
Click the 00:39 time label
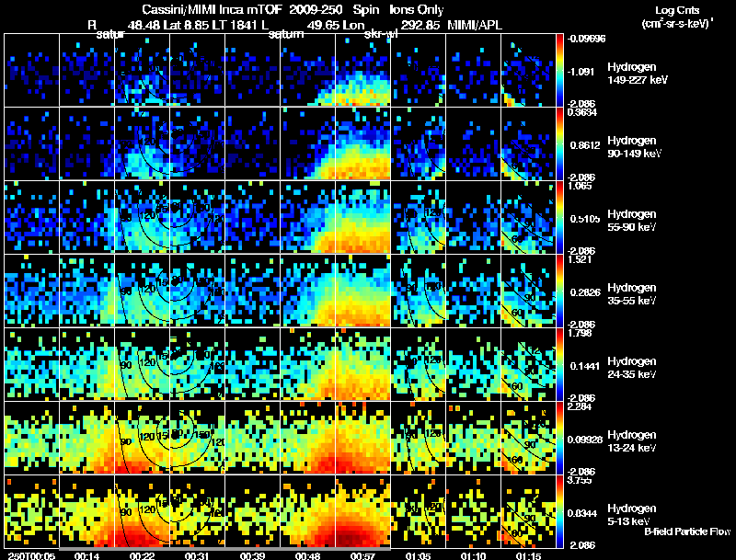click(252, 555)
